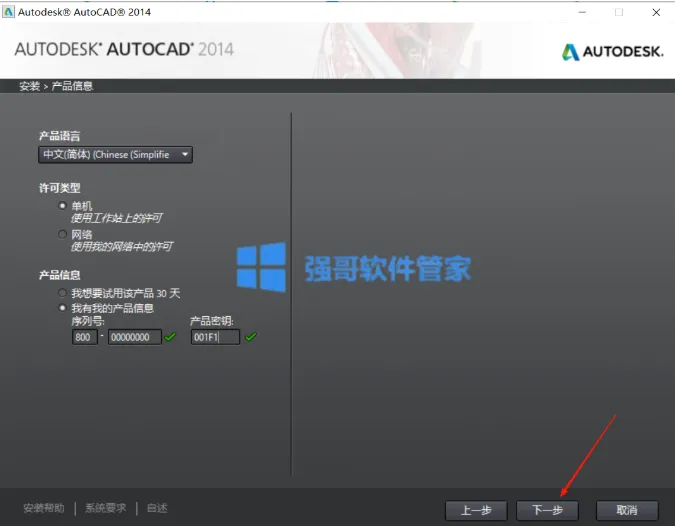
Task: Click the 安装 breadcrumb text
Action: 30,86
